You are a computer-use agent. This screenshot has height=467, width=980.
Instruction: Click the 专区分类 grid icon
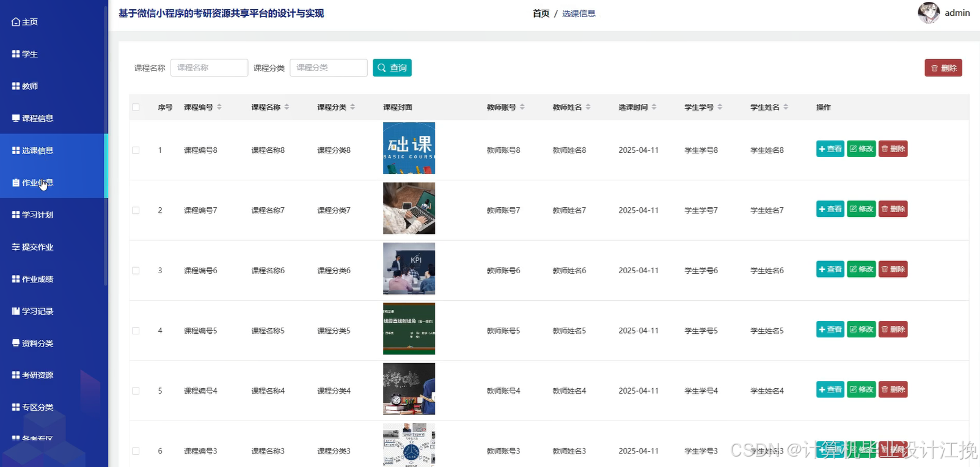[x=16, y=406]
